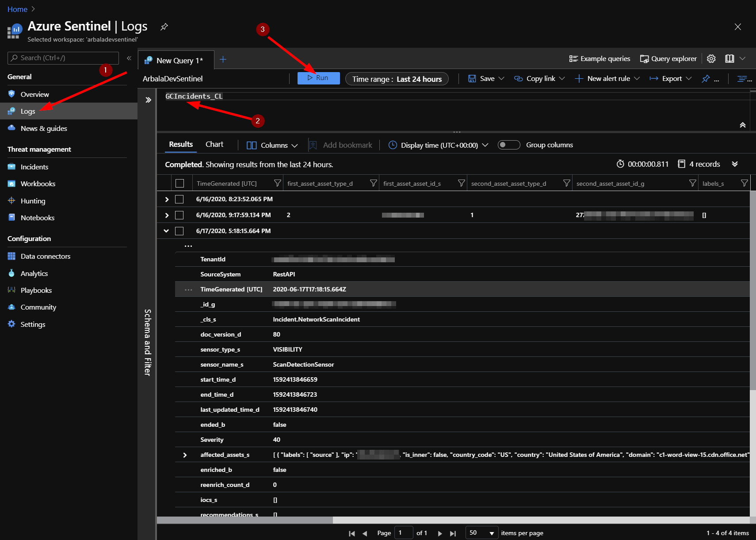This screenshot has width=756, height=540.
Task: Go to the next results page
Action: pyautogui.click(x=440, y=533)
